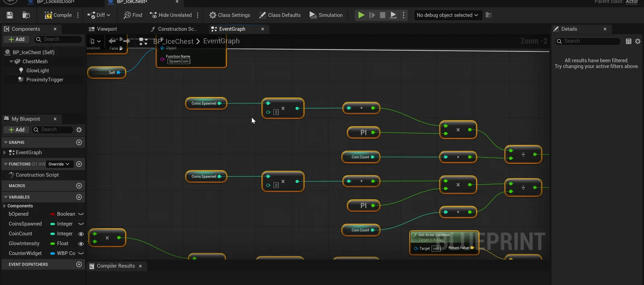Switch to the Viewport tab
The width and height of the screenshot is (644, 285).
click(x=103, y=29)
